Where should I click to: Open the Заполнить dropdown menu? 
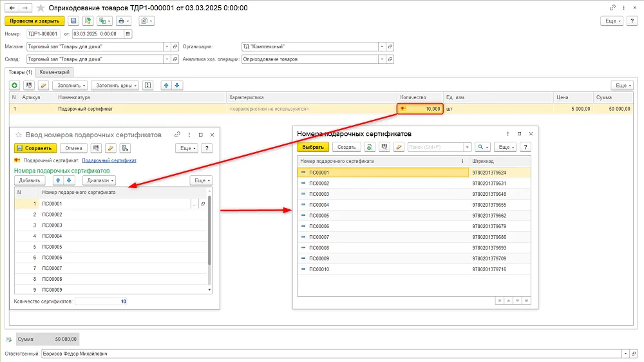tap(70, 86)
